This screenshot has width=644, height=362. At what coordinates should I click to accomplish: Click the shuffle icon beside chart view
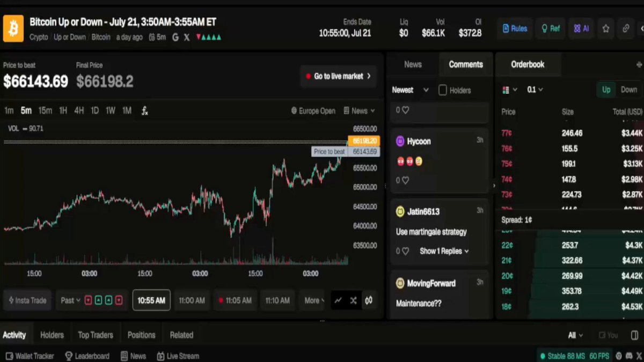(x=353, y=300)
